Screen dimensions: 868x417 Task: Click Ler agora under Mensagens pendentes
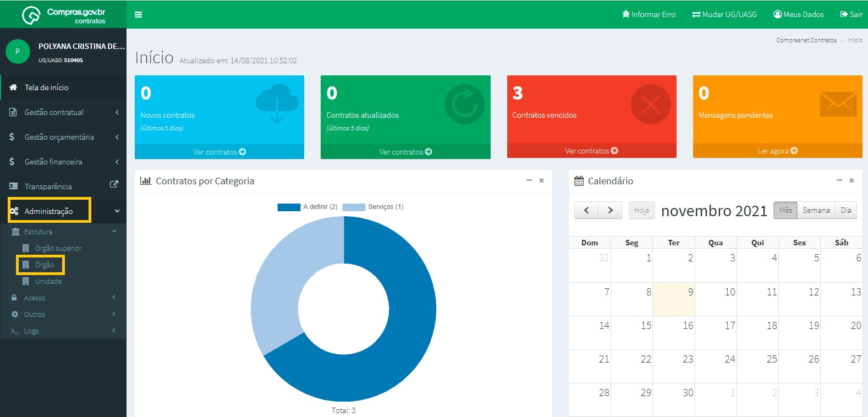[x=778, y=151]
